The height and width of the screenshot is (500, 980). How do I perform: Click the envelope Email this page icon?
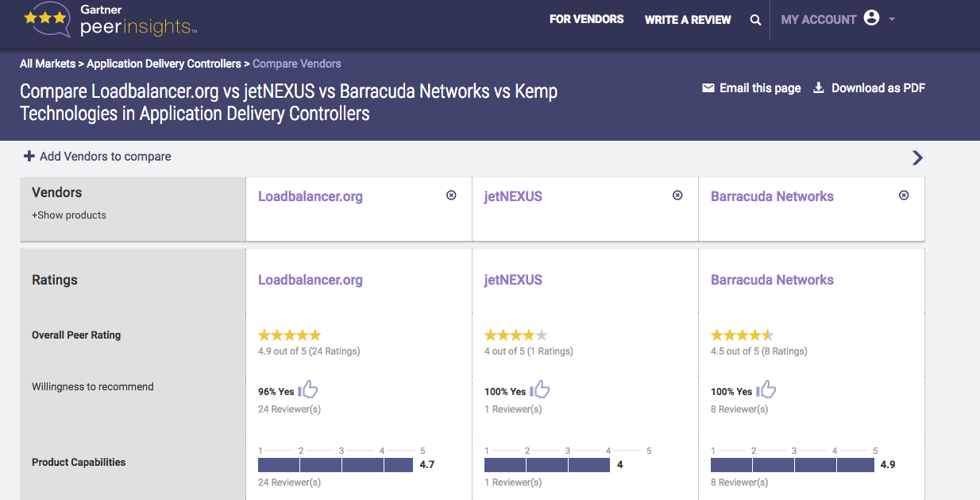point(708,88)
